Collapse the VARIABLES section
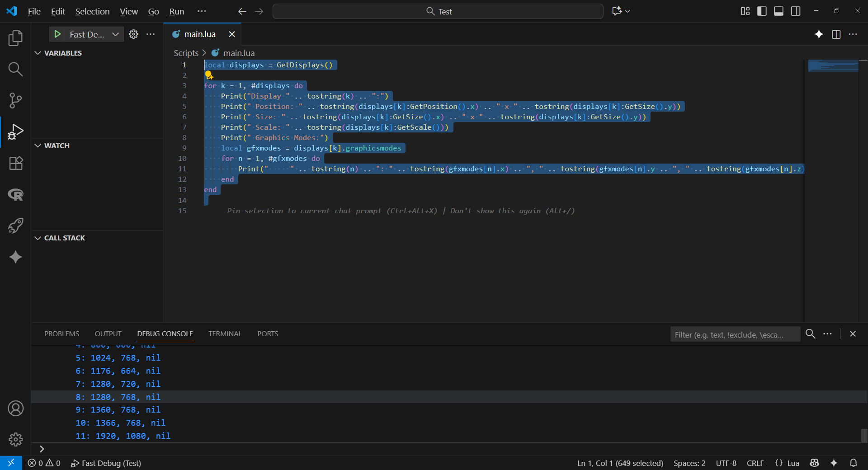Image resolution: width=868 pixels, height=470 pixels. 38,53
